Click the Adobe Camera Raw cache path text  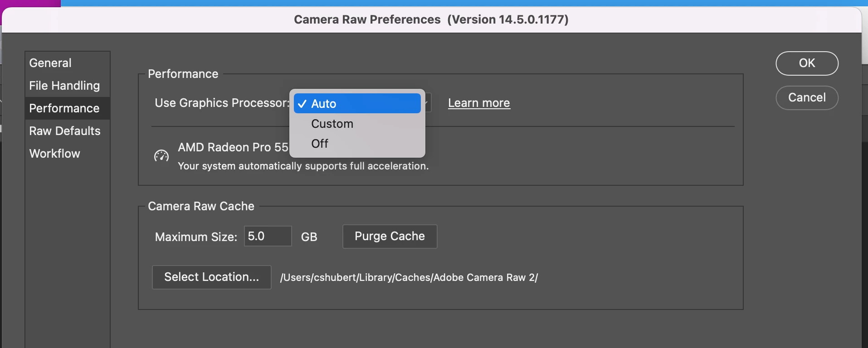point(409,277)
